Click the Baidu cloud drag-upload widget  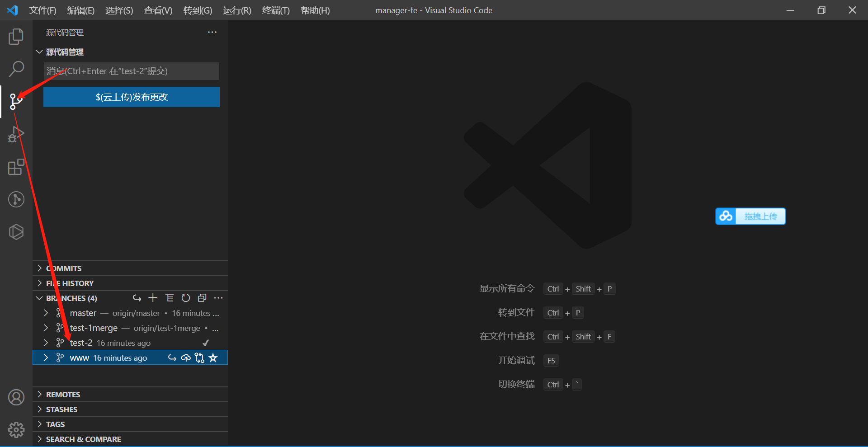tap(750, 216)
